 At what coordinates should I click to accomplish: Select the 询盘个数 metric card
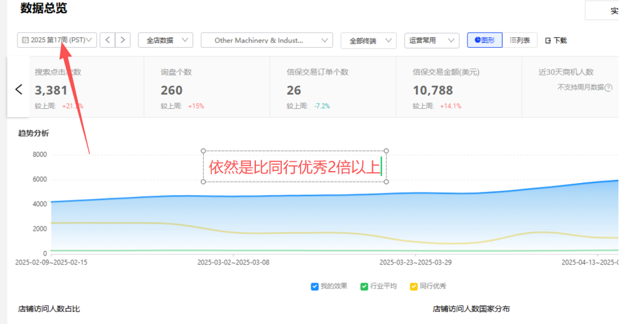(x=206, y=87)
